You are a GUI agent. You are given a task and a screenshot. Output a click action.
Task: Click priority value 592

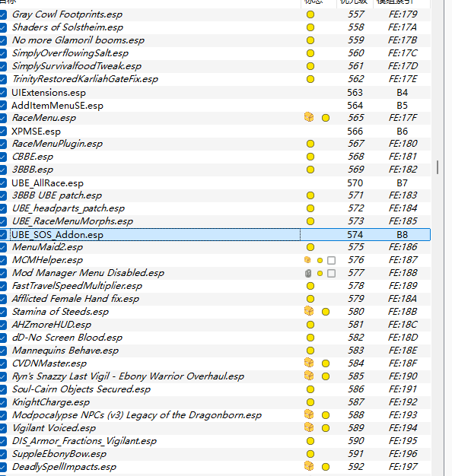356,467
